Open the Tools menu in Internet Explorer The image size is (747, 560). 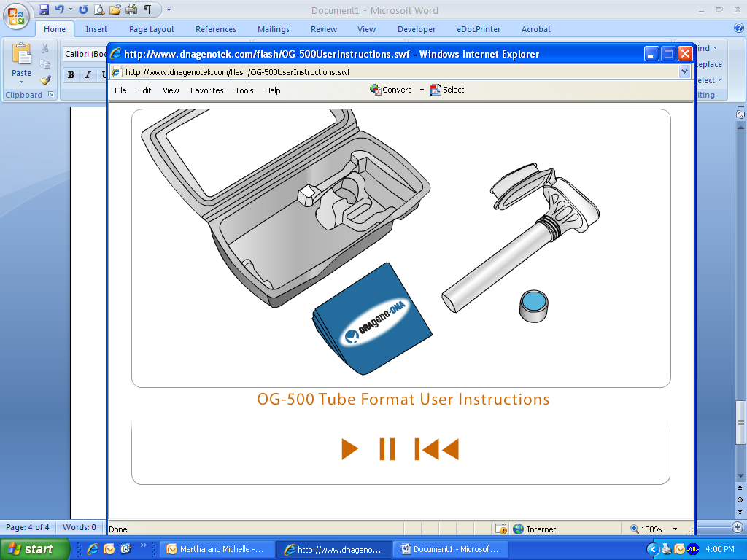(x=244, y=90)
